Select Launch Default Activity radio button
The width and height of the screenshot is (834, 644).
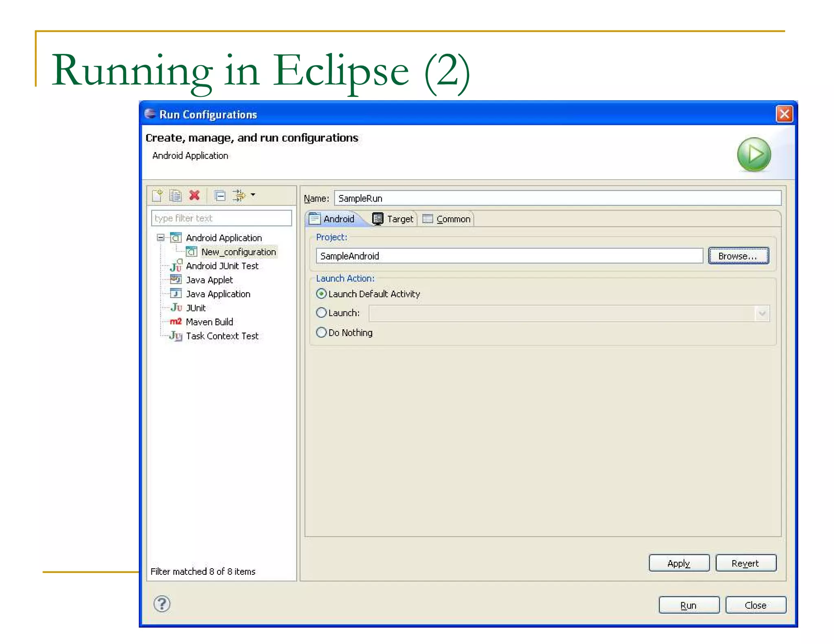click(x=321, y=294)
